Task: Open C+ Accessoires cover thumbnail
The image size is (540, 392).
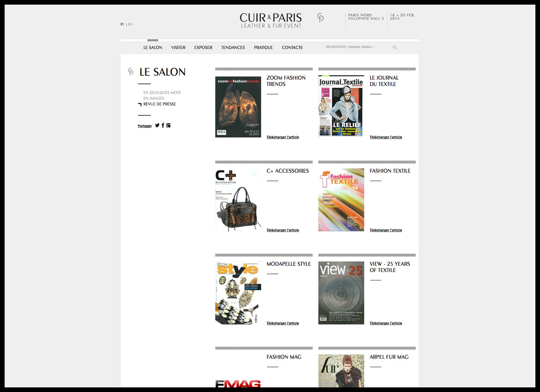Action: tap(238, 200)
